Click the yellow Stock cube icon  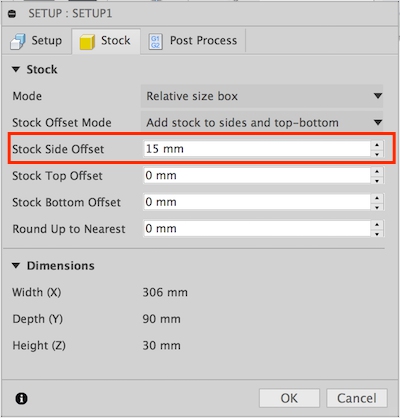point(87,42)
